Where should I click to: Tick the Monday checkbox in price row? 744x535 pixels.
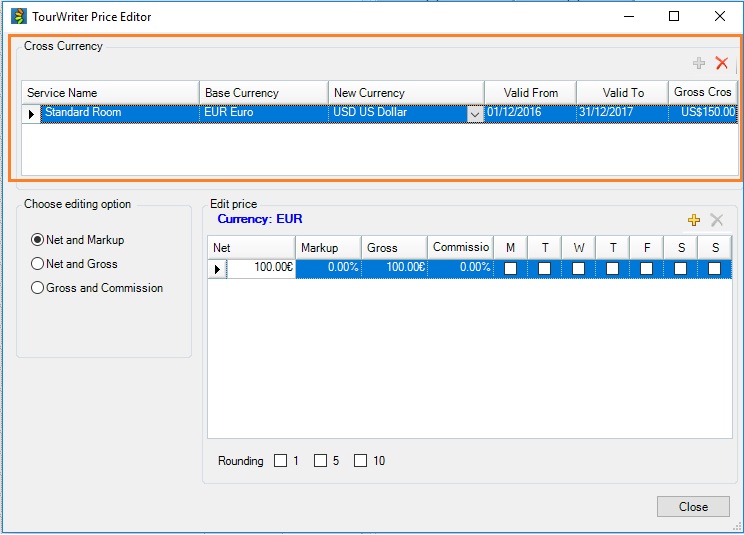[511, 269]
